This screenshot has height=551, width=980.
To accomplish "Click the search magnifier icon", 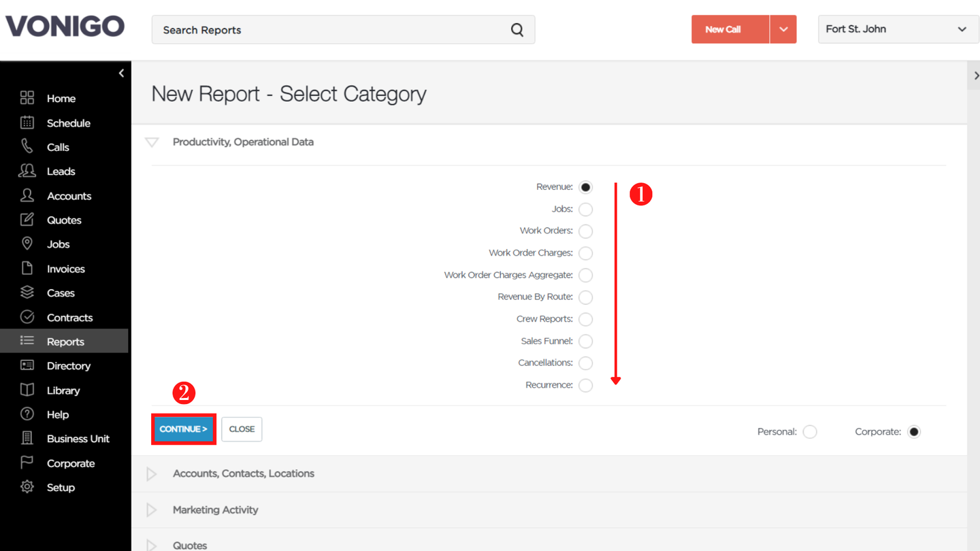I will click(x=517, y=30).
